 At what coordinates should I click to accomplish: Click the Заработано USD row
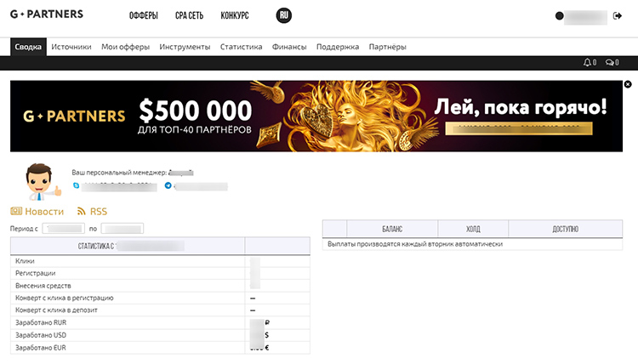(160, 335)
